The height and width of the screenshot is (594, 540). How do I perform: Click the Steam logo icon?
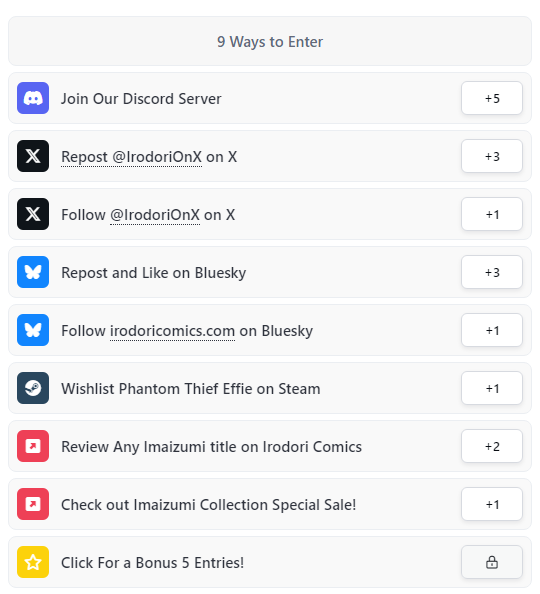(x=33, y=388)
